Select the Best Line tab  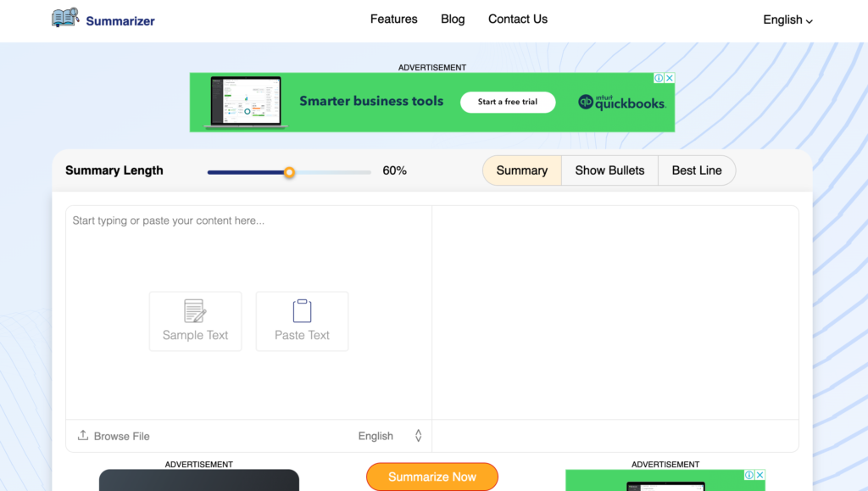pos(697,170)
